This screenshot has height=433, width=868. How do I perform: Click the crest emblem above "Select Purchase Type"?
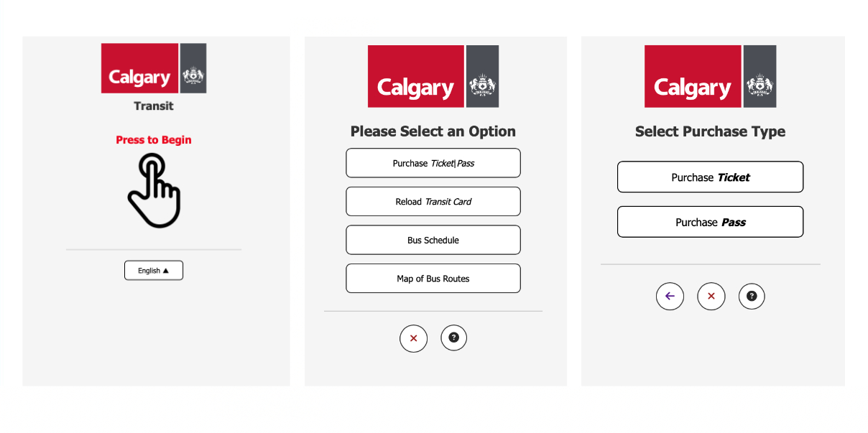(759, 77)
